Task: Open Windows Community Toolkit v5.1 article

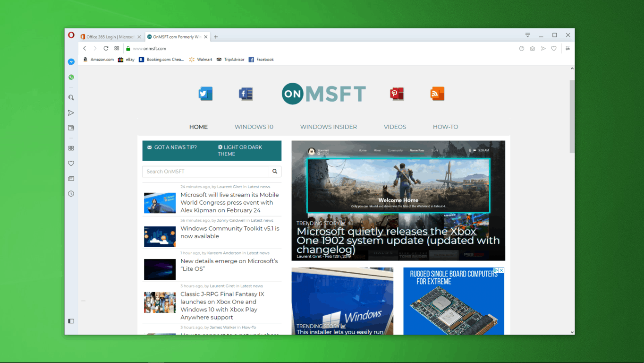Action: pos(230,232)
